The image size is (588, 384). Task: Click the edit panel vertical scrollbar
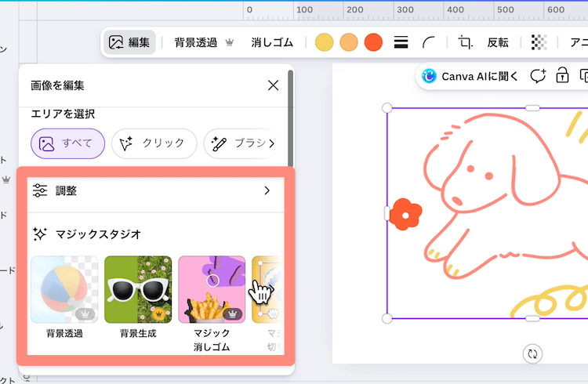(x=290, y=118)
